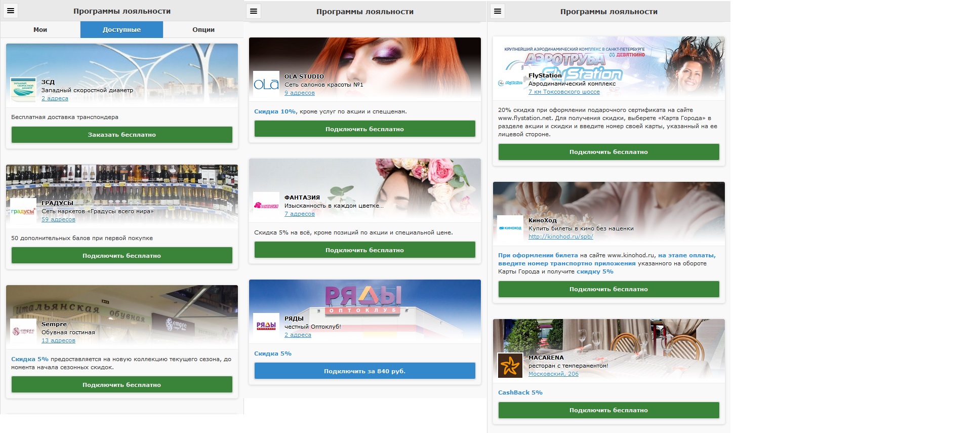The width and height of the screenshot is (980, 433).
Task: Open the hamburger menu above the Мои tab
Action: pyautogui.click(x=10, y=11)
